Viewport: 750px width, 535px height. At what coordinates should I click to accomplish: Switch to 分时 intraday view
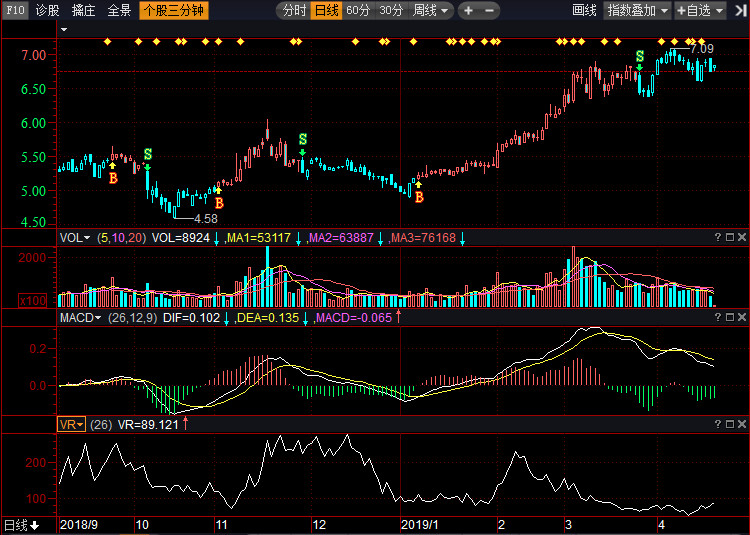coord(294,11)
